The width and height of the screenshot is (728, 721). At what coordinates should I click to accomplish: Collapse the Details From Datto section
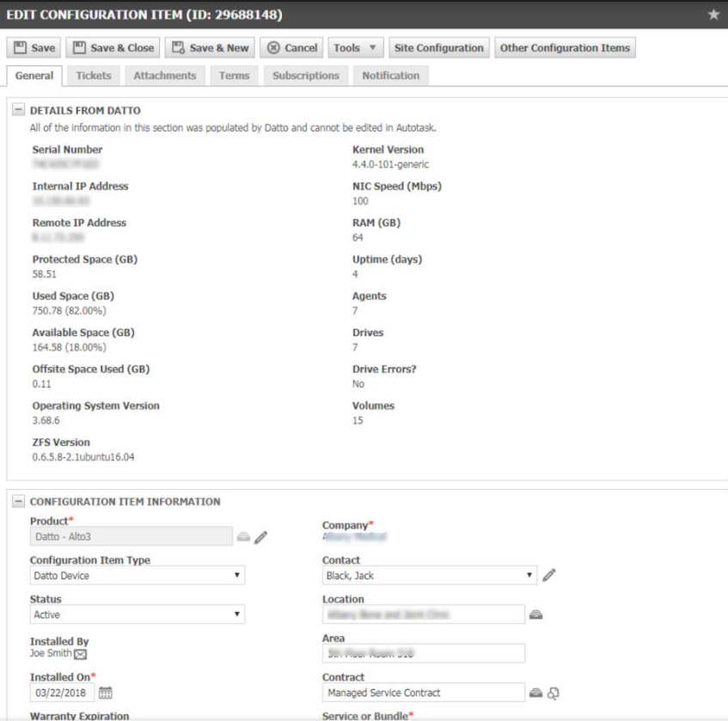[17, 110]
